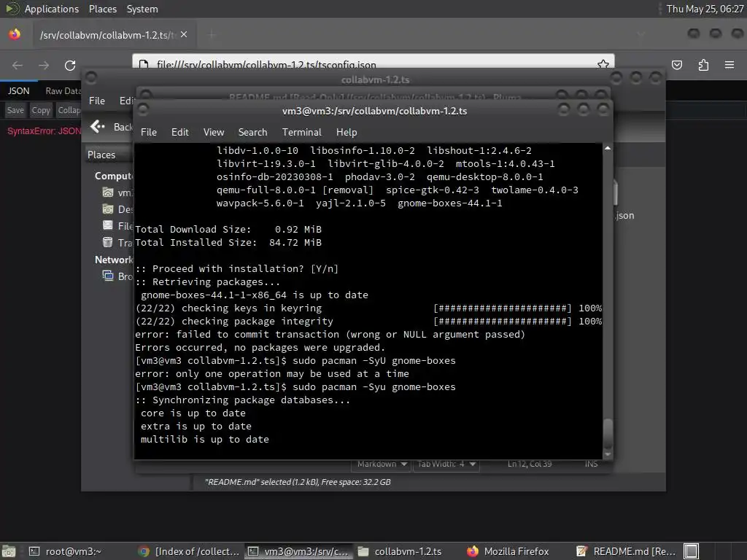Viewport: 747px width, 560px height.
Task: Switch to Mozilla Firefox taskbar item
Action: [x=508, y=551]
